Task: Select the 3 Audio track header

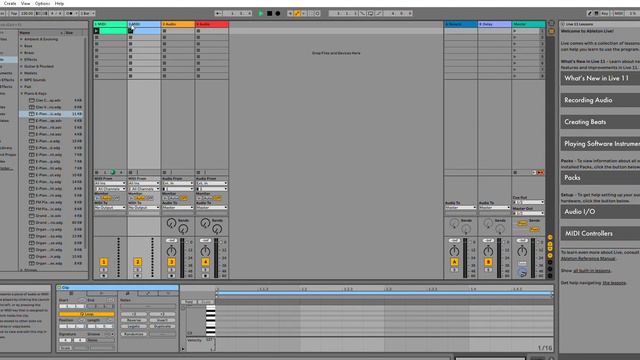Action: [x=178, y=24]
